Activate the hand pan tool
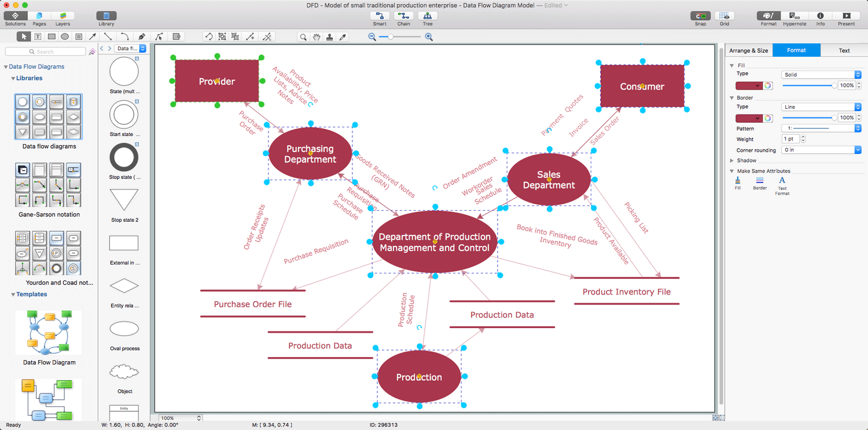The height and width of the screenshot is (430, 868). (317, 36)
